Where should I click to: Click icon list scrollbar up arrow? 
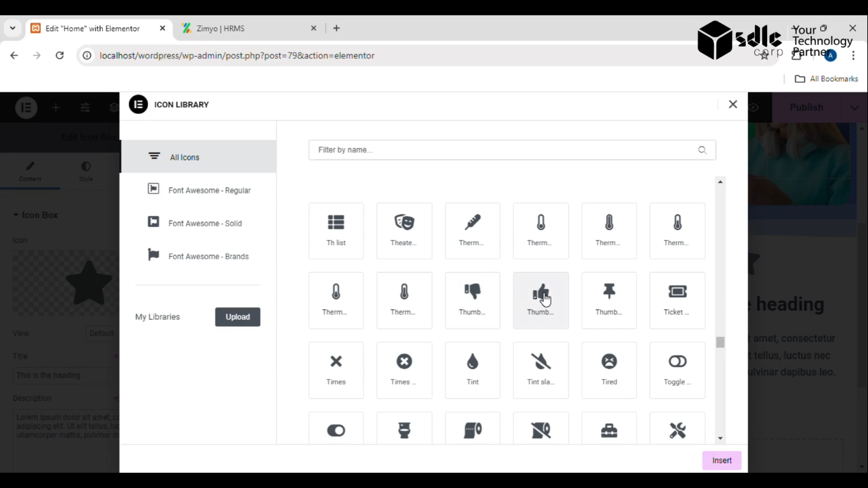(x=720, y=182)
